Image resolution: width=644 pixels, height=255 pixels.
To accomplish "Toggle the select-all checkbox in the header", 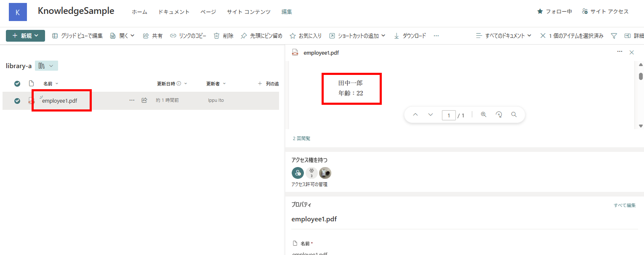I will pos(17,83).
